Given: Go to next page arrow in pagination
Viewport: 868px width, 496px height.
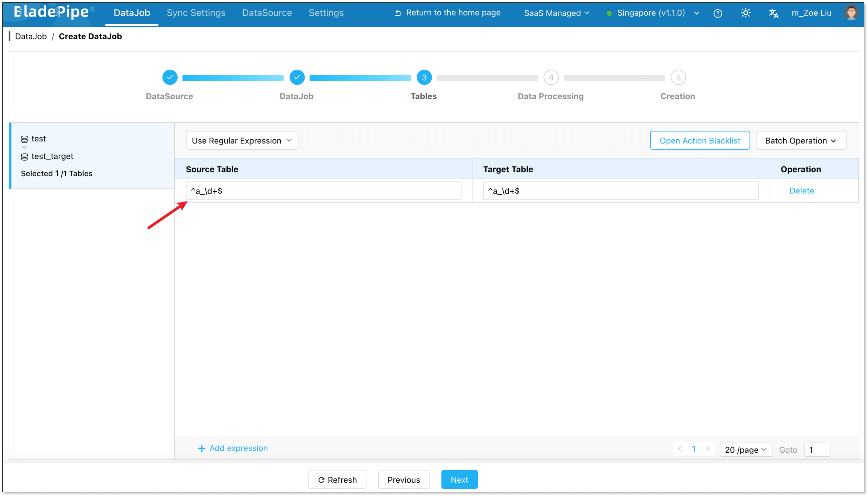Looking at the screenshot, I should point(707,449).
